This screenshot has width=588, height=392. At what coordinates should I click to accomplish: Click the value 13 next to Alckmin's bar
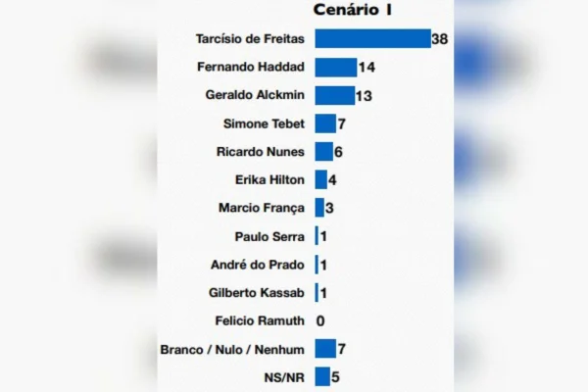(366, 95)
